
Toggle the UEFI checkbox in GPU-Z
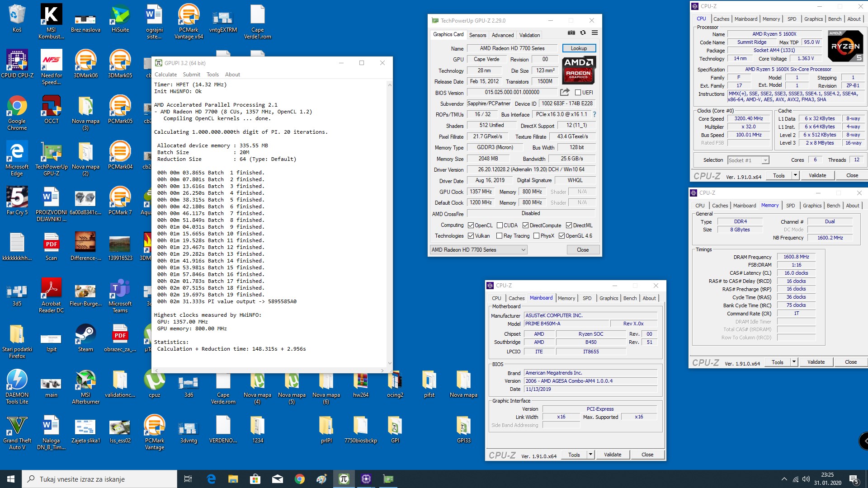[x=578, y=93]
